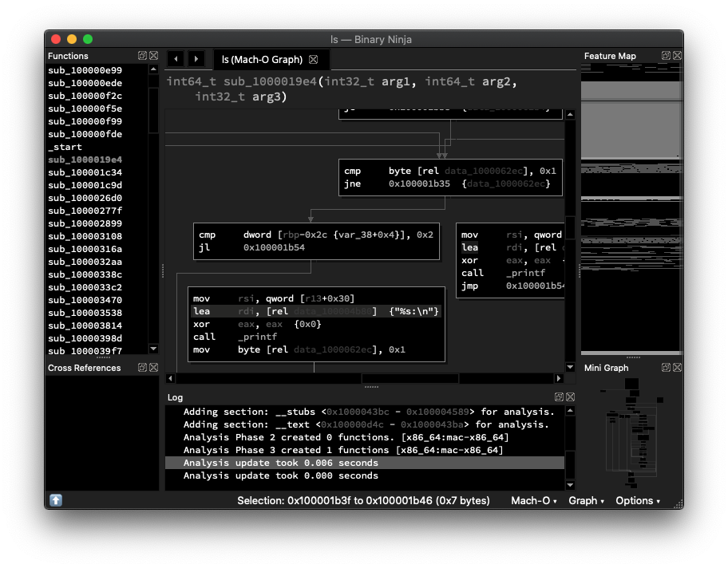Click the blue update arrow status icon
Image resolution: width=728 pixels, height=568 pixels.
(56, 500)
